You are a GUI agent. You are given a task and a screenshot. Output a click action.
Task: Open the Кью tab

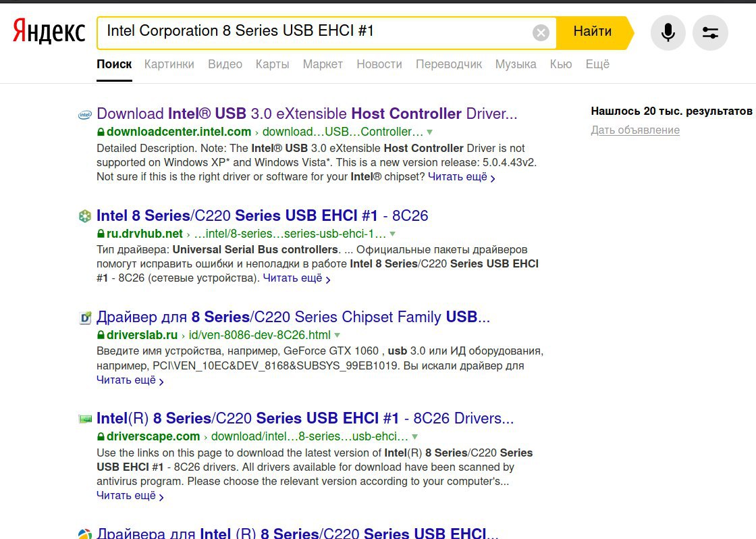[561, 64]
